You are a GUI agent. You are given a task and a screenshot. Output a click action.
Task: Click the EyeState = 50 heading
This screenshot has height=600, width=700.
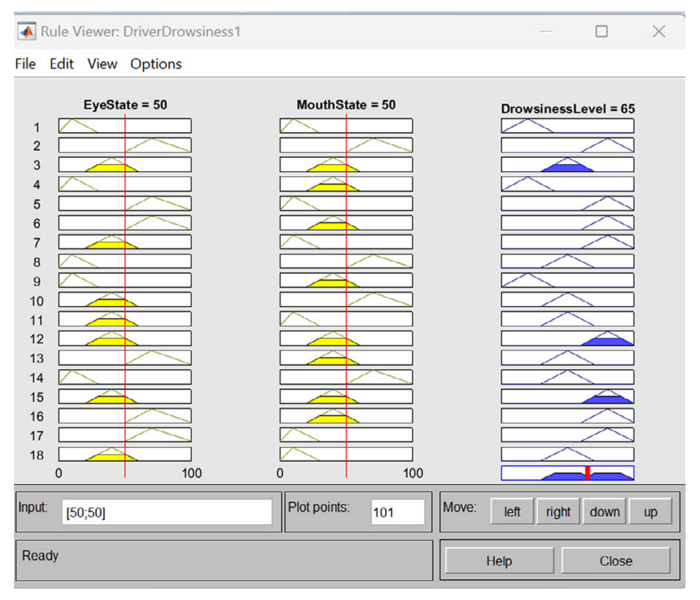click(x=125, y=105)
